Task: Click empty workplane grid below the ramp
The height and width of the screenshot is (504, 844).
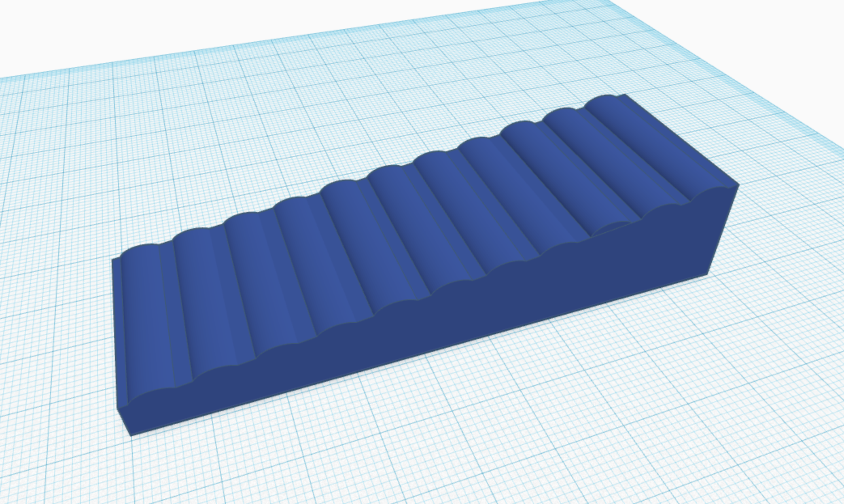Action: [x=405, y=445]
